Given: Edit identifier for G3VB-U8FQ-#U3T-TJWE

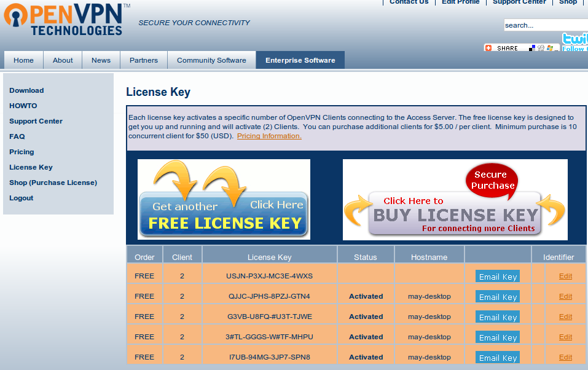Looking at the screenshot, I should pos(565,317).
